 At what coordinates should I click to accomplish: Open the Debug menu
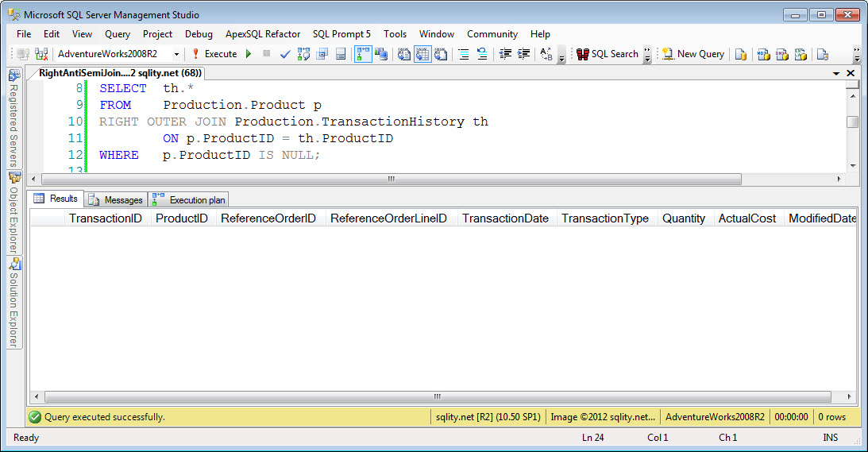click(x=199, y=34)
